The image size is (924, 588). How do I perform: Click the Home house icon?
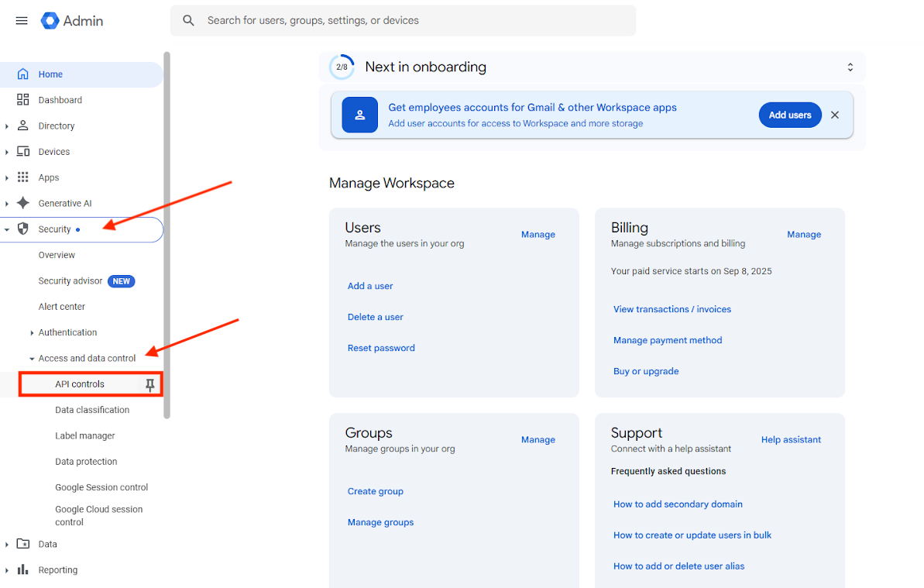point(23,74)
